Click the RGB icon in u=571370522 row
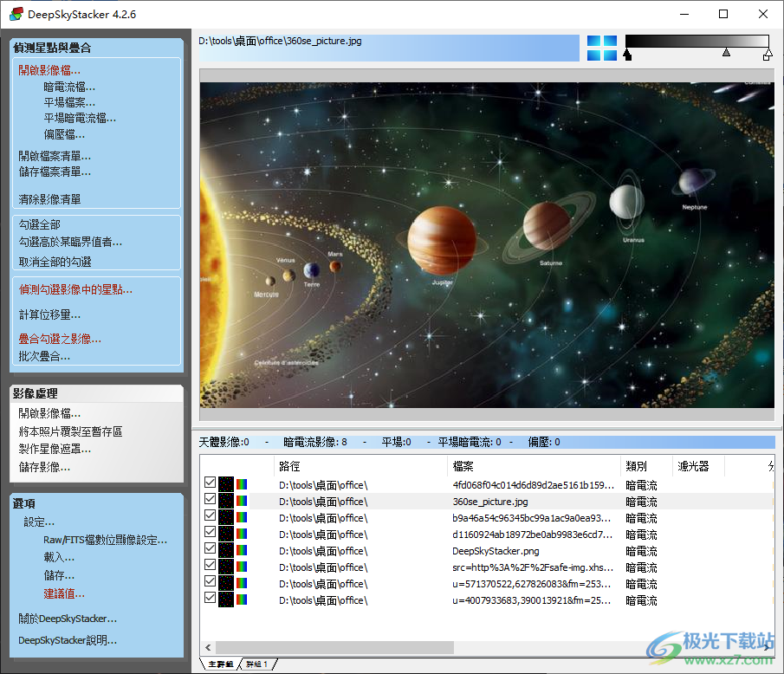This screenshot has height=674, width=784. coord(242,584)
